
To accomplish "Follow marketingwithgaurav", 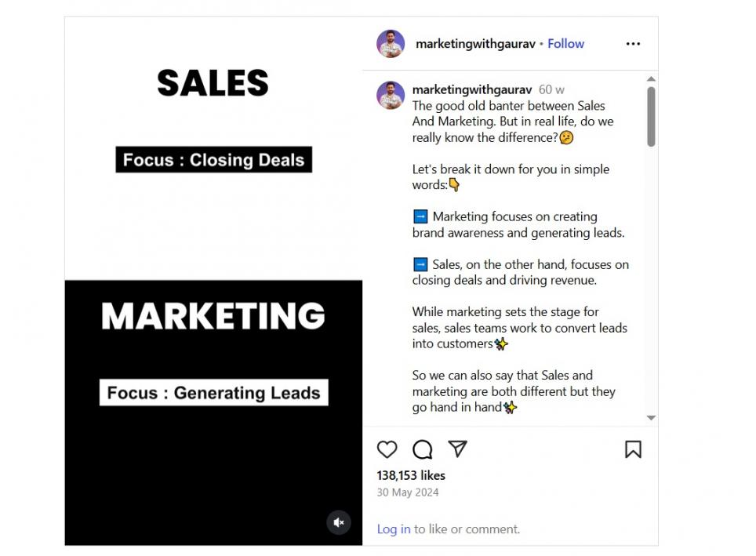I will tap(565, 44).
